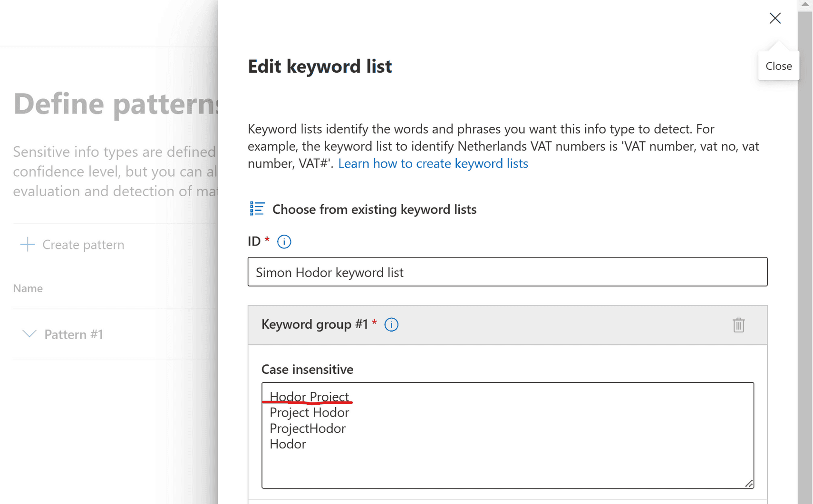Collapse Pattern #1 using its chevron
Viewport: 813px width, 504px height.
[29, 333]
